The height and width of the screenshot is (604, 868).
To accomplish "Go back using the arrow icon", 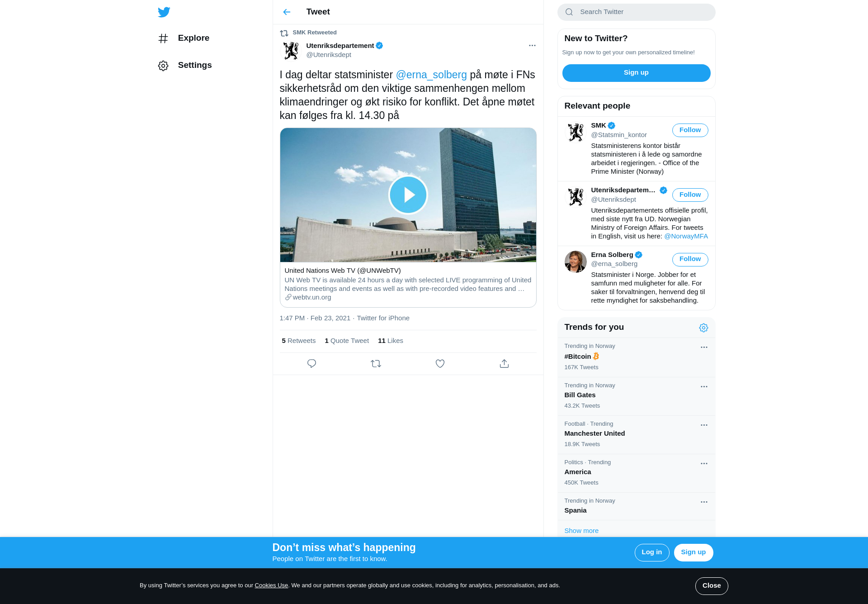I will click(x=287, y=12).
